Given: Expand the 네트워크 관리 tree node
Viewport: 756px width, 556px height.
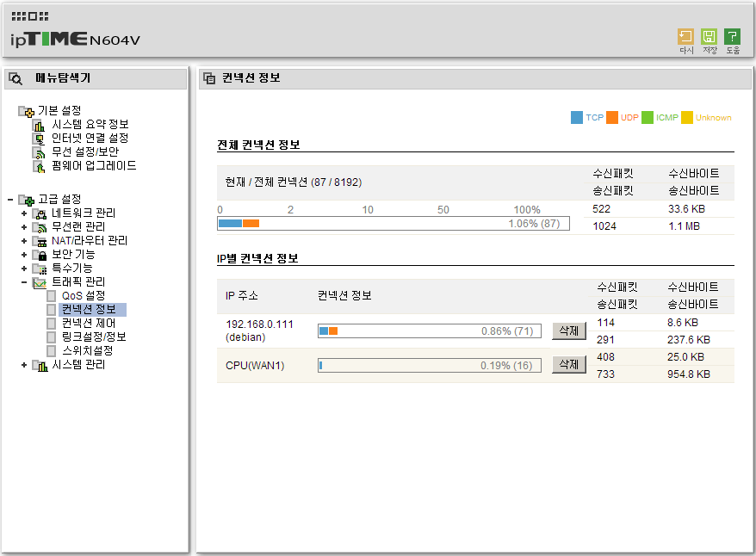Looking at the screenshot, I should (x=23, y=213).
